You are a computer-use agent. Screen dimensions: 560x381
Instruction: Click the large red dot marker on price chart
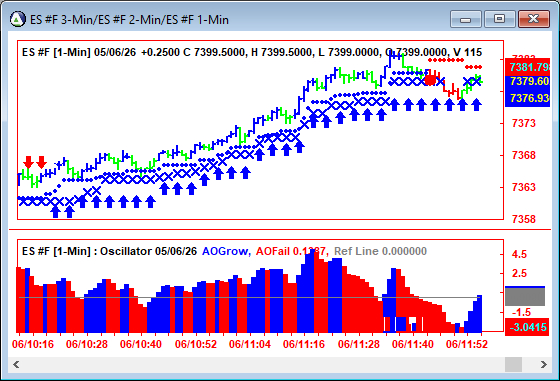(431, 80)
